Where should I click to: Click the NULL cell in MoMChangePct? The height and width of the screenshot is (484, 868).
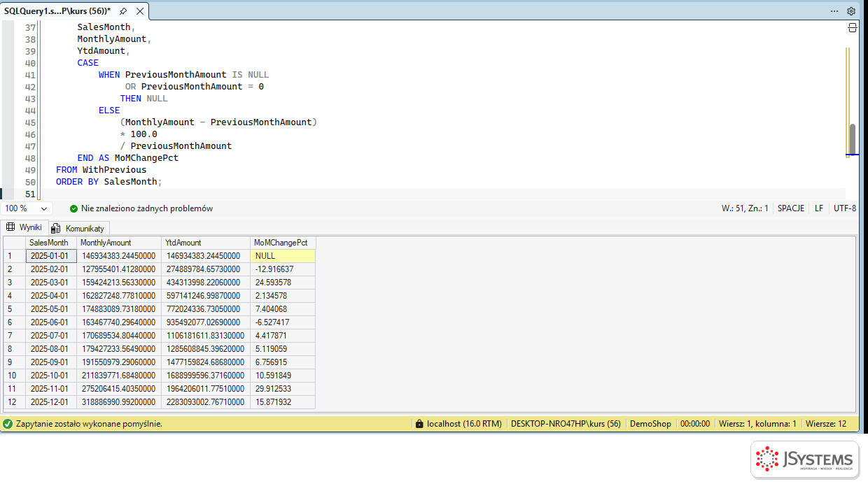283,256
